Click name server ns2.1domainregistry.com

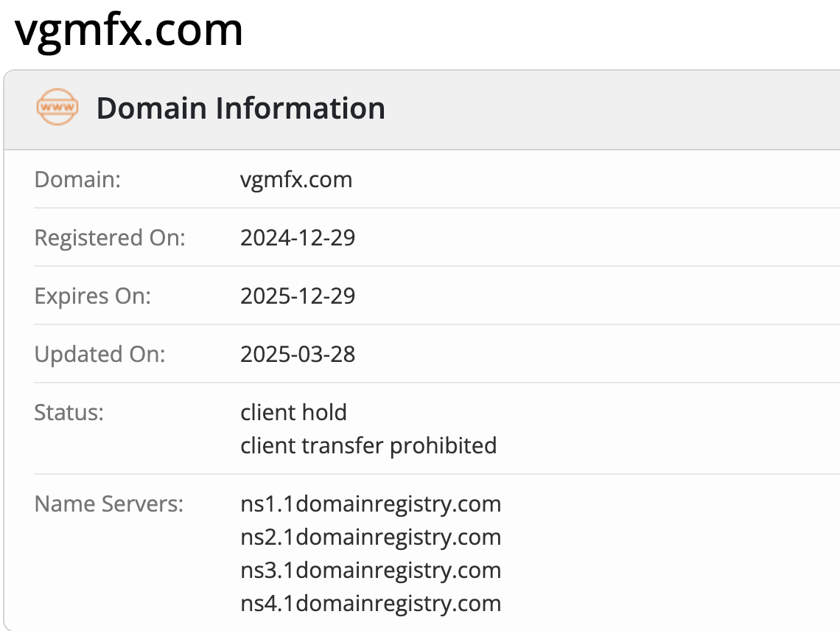pos(371,537)
